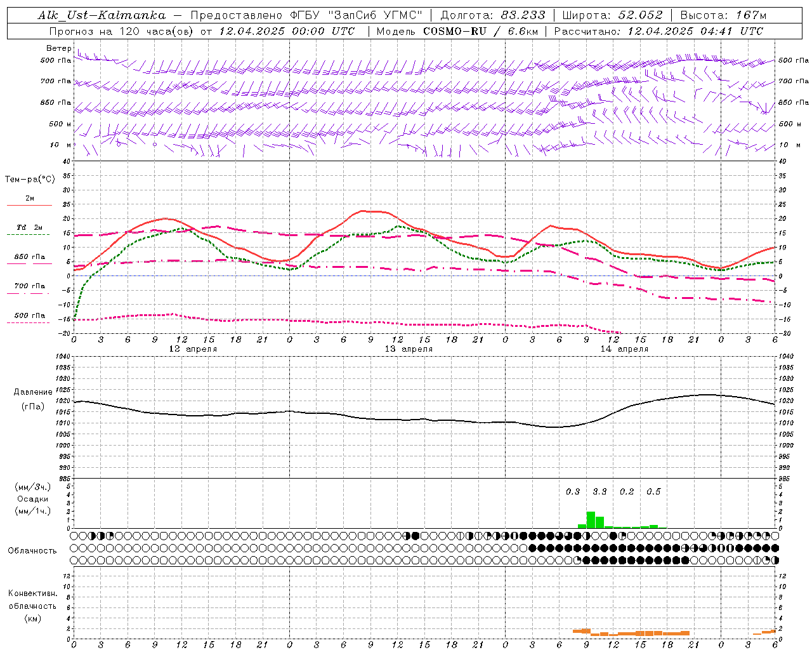Click the Ветер wind panel label
This screenshot has height=650, width=812.
(58, 48)
